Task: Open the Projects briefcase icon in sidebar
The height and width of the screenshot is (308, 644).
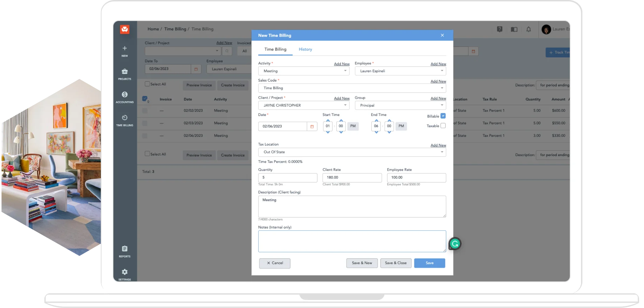Action: [125, 72]
